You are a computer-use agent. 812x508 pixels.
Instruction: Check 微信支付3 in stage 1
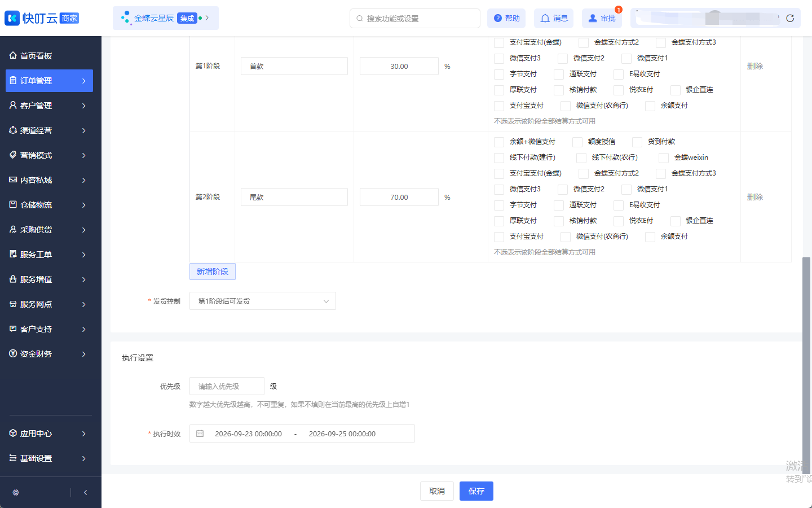click(499, 59)
